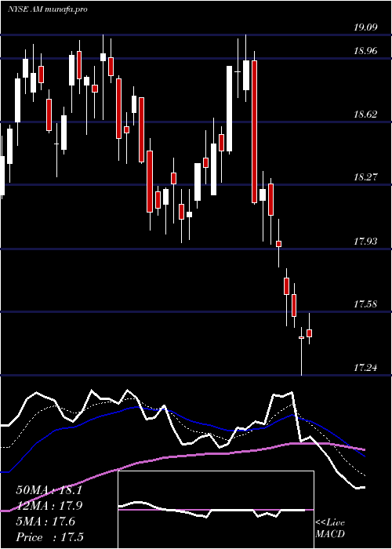Select the 18.27 price level label

(365, 176)
